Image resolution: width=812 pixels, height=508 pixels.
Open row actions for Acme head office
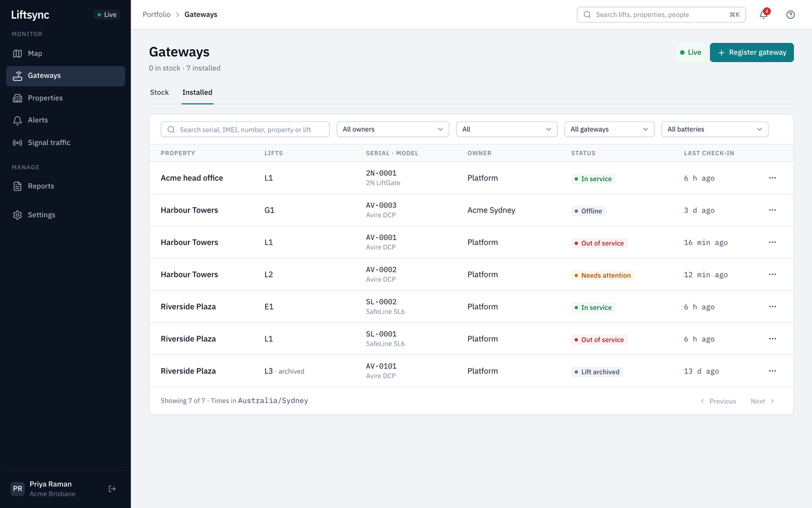point(773,178)
